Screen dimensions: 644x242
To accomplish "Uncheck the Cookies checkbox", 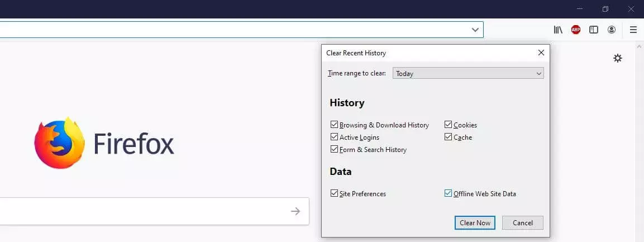I will tap(448, 125).
